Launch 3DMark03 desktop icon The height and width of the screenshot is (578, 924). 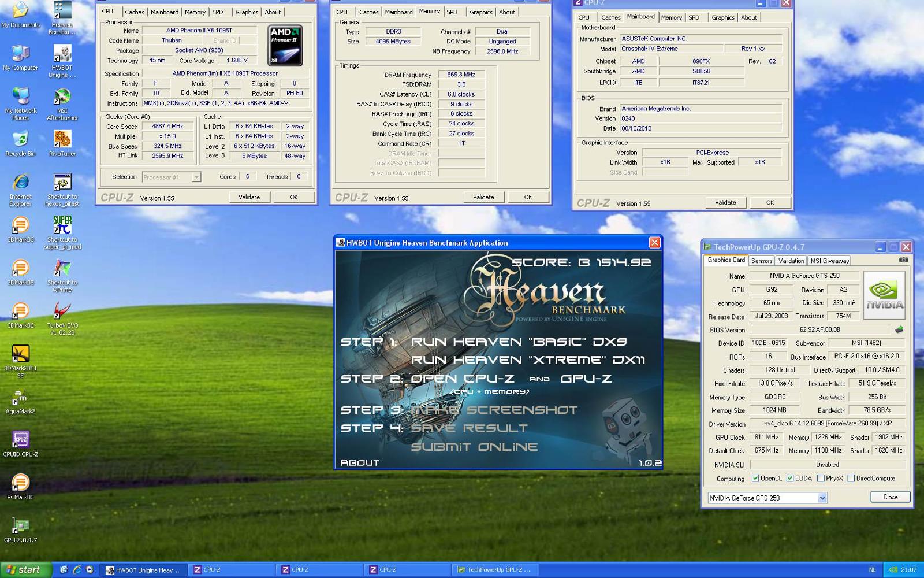pyautogui.click(x=20, y=229)
